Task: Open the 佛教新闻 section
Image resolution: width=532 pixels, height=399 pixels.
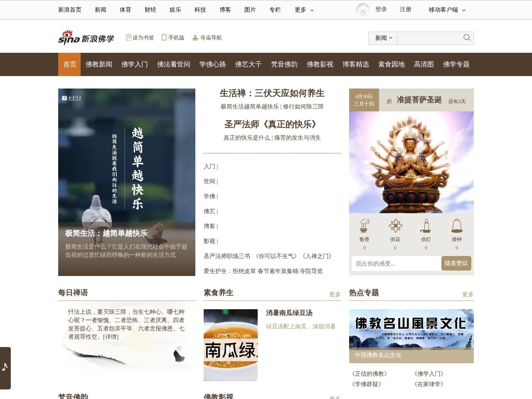Action: pos(99,64)
